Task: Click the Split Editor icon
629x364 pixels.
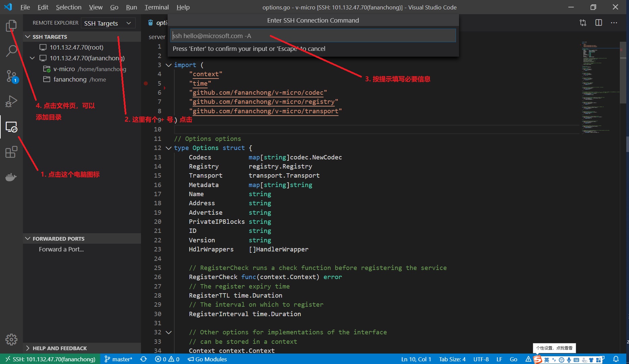Action: click(x=599, y=23)
